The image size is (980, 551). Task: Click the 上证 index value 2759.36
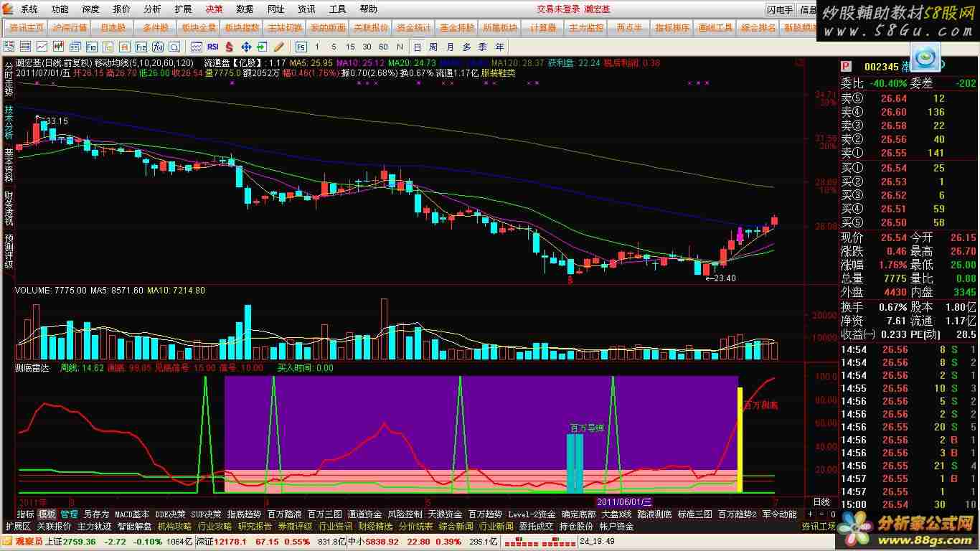pos(80,541)
